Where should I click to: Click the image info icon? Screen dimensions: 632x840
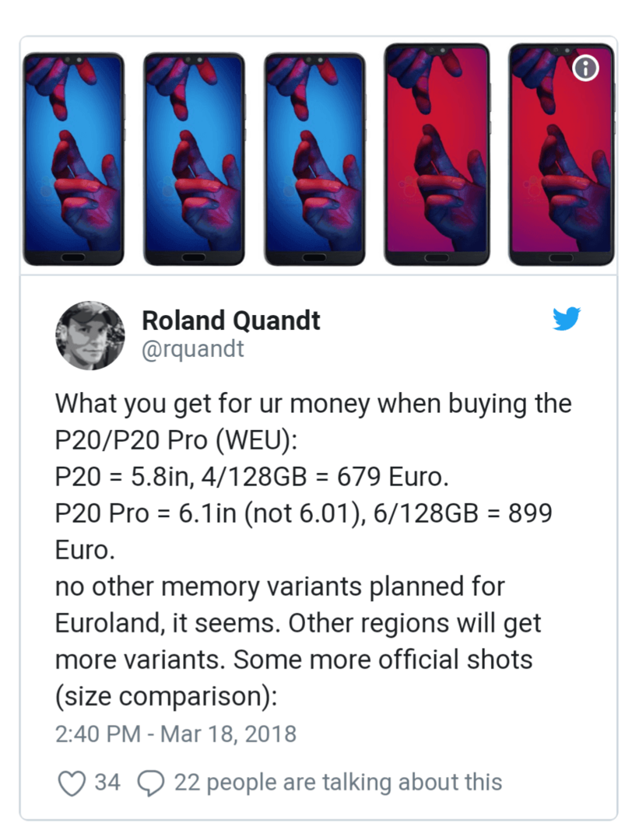(x=585, y=68)
